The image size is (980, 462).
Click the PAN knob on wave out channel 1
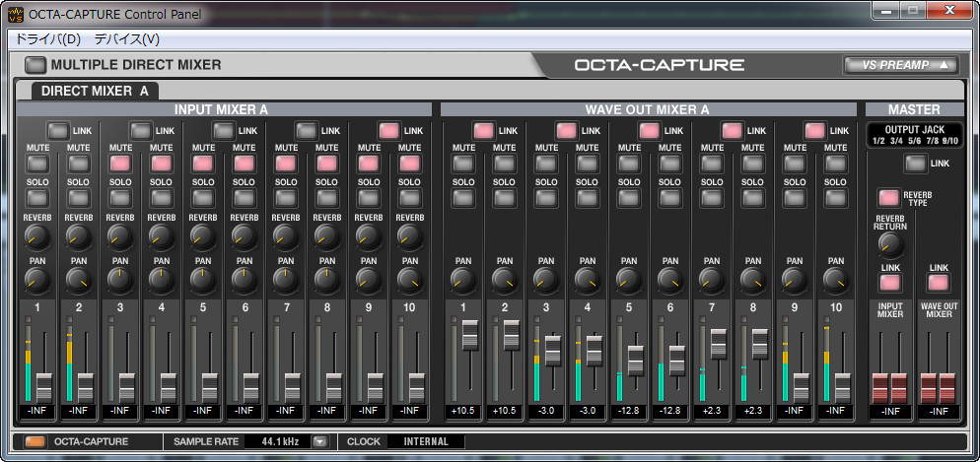tap(463, 281)
